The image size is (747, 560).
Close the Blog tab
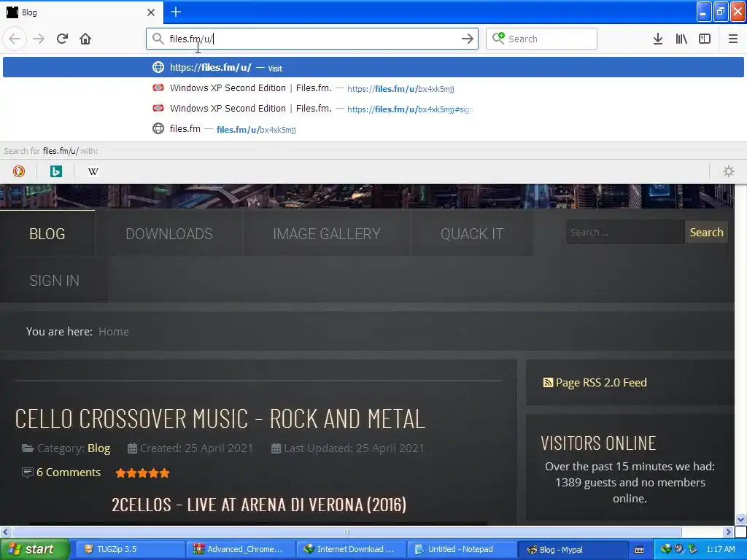151,12
